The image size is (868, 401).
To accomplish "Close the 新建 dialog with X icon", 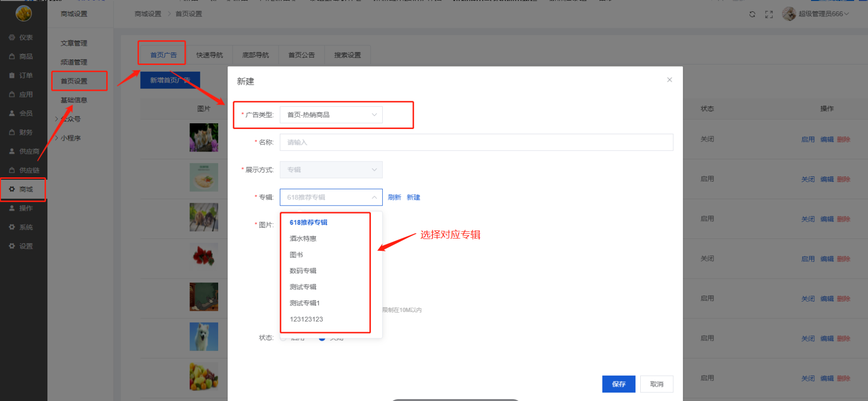I will pos(669,80).
